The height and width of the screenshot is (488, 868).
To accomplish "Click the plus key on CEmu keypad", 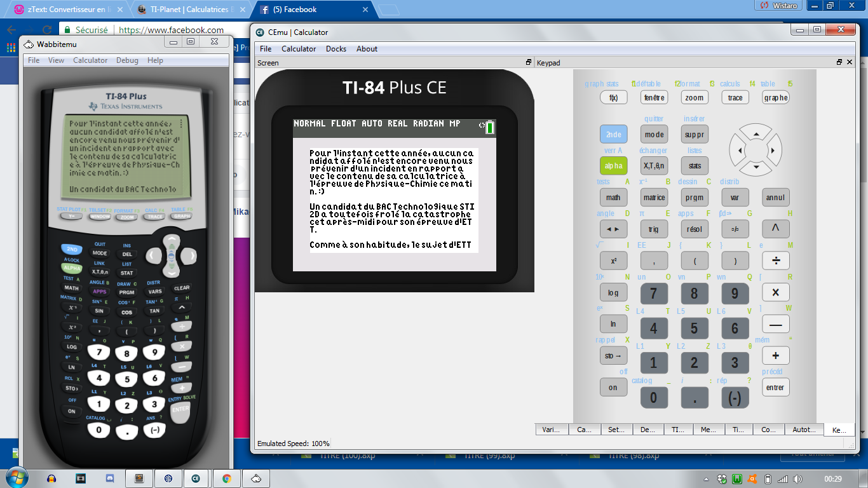I will pyautogui.click(x=776, y=356).
